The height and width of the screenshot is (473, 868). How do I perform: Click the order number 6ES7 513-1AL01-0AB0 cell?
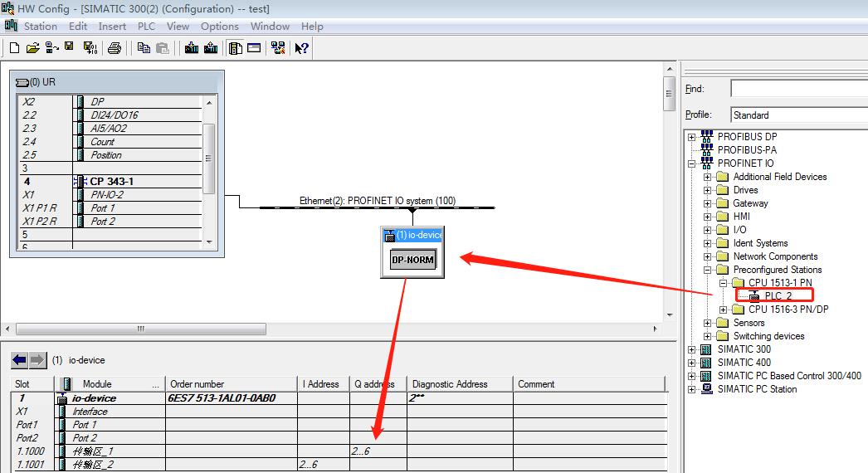pyautogui.click(x=232, y=397)
